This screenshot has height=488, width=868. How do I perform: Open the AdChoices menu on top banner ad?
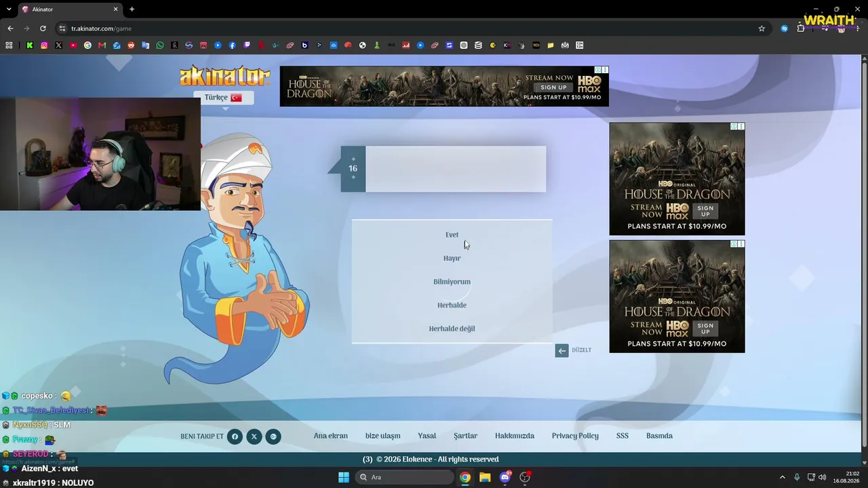click(x=605, y=70)
